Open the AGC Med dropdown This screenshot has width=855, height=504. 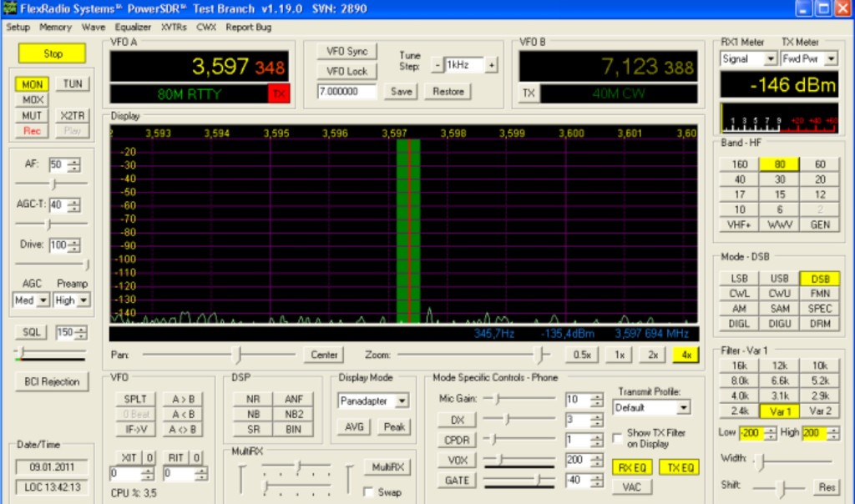43,300
